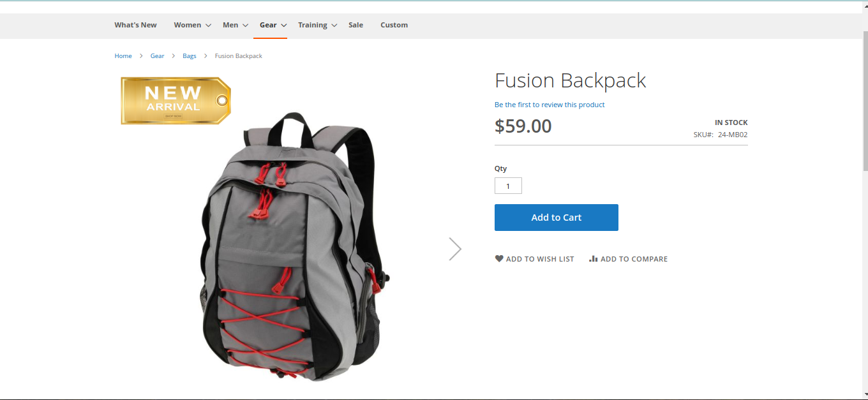Open the What's New menu item
Viewport: 868px width, 400px height.
point(135,25)
